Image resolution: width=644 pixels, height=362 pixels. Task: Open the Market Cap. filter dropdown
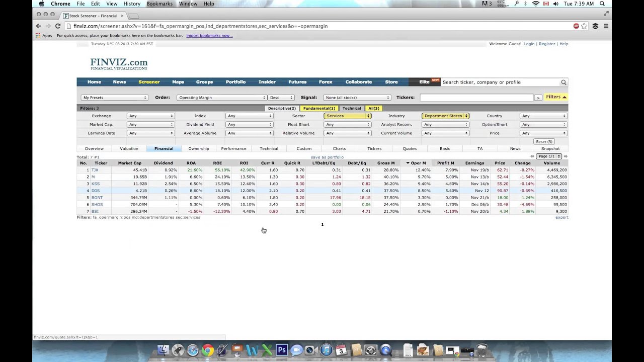[x=151, y=125]
